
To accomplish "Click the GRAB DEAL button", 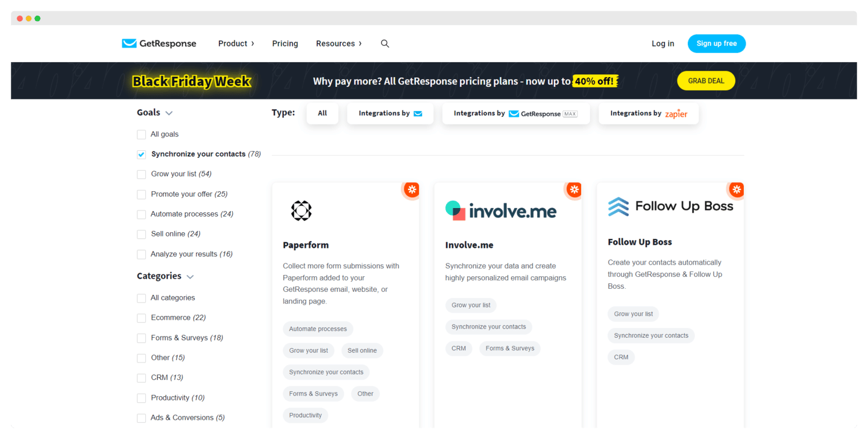I will point(706,81).
